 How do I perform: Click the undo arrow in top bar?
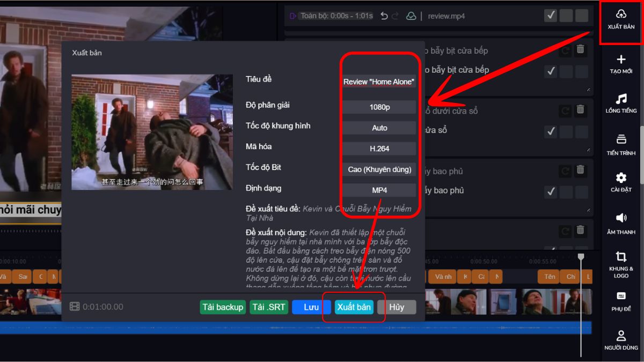(x=384, y=16)
